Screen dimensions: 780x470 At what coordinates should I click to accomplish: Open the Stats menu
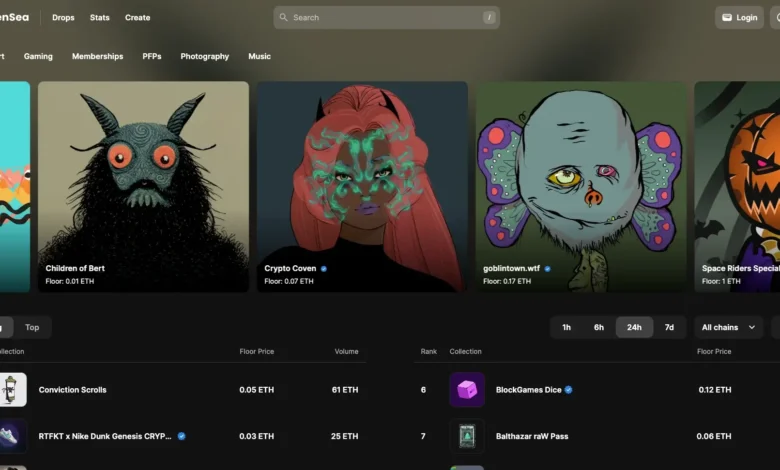[x=100, y=18]
